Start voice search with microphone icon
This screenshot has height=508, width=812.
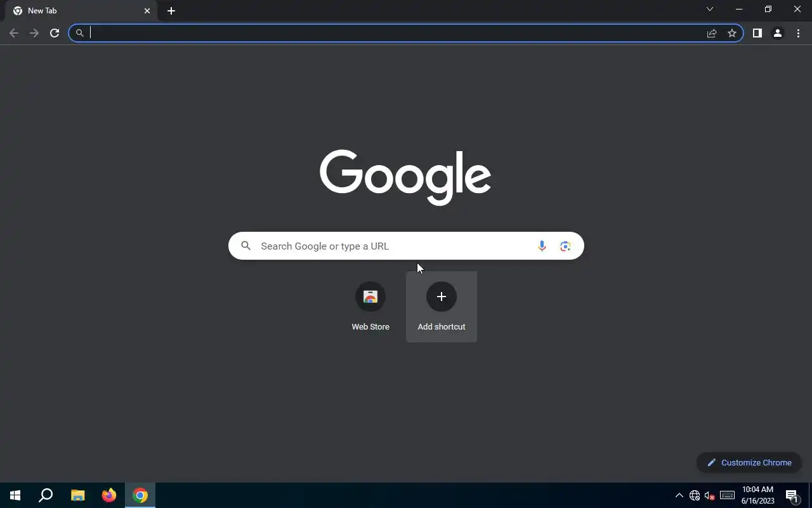(542, 246)
